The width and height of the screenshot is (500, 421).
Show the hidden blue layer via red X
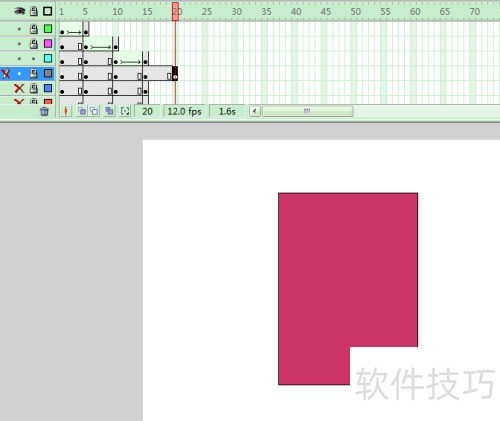coord(19,88)
